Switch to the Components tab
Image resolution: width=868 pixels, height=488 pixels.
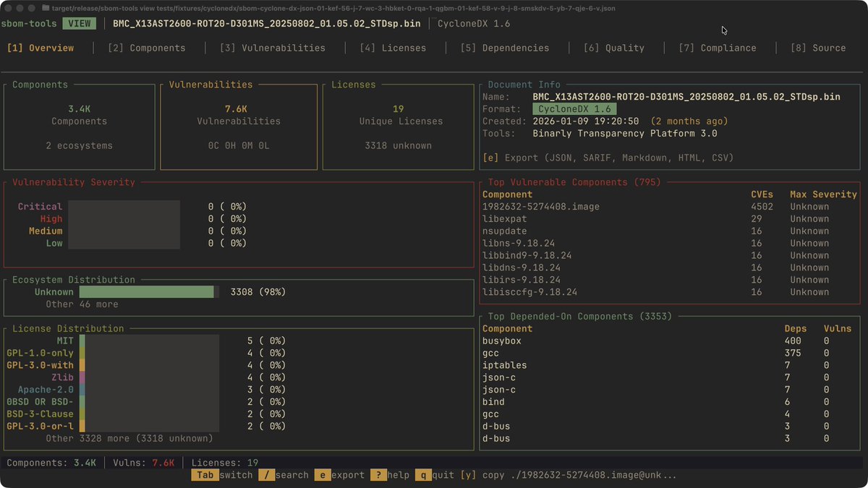147,48
